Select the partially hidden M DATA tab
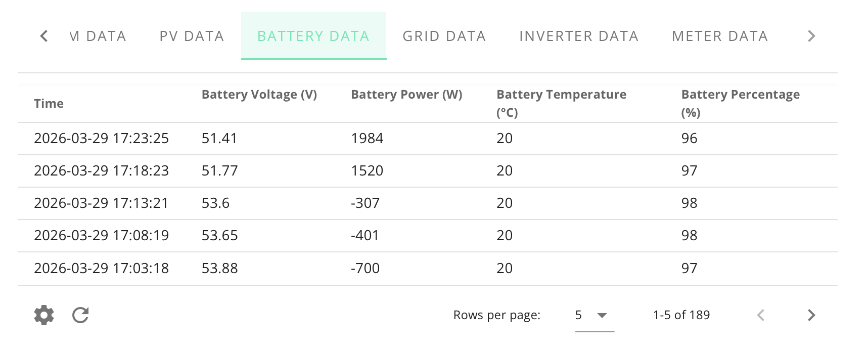The width and height of the screenshot is (868, 350). click(98, 36)
